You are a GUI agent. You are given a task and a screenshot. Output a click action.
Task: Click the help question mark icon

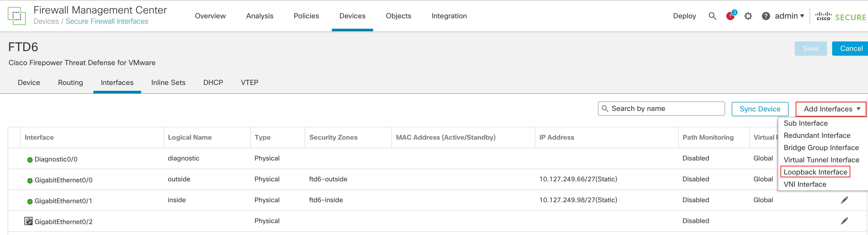[x=766, y=16]
